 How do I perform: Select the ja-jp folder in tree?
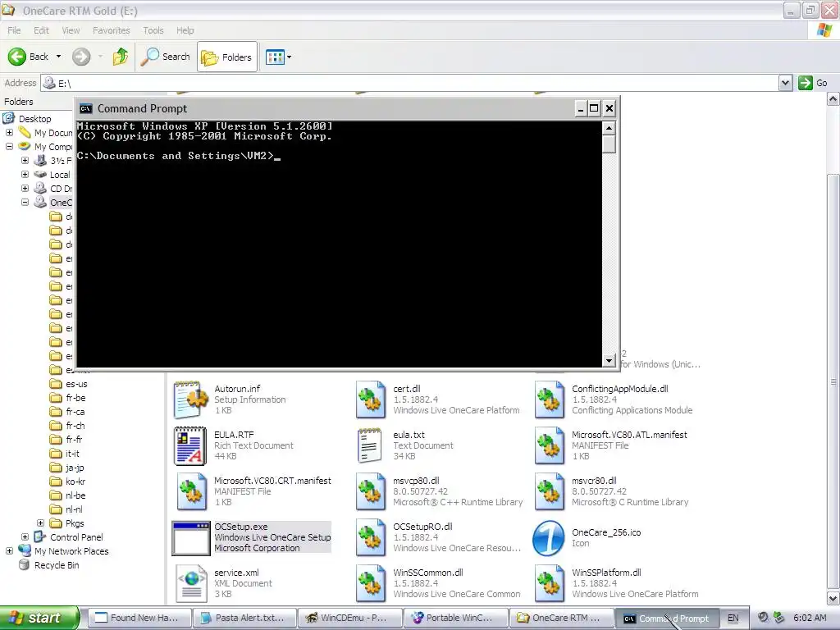(75, 468)
